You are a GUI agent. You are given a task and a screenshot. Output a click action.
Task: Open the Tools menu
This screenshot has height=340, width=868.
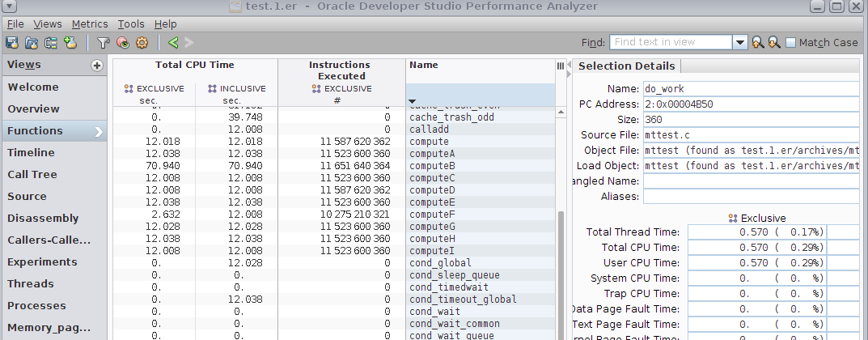pos(130,24)
